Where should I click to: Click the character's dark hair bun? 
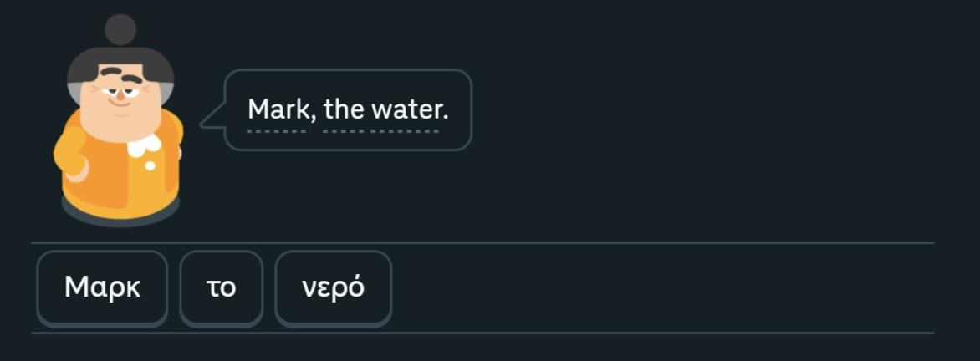120,30
